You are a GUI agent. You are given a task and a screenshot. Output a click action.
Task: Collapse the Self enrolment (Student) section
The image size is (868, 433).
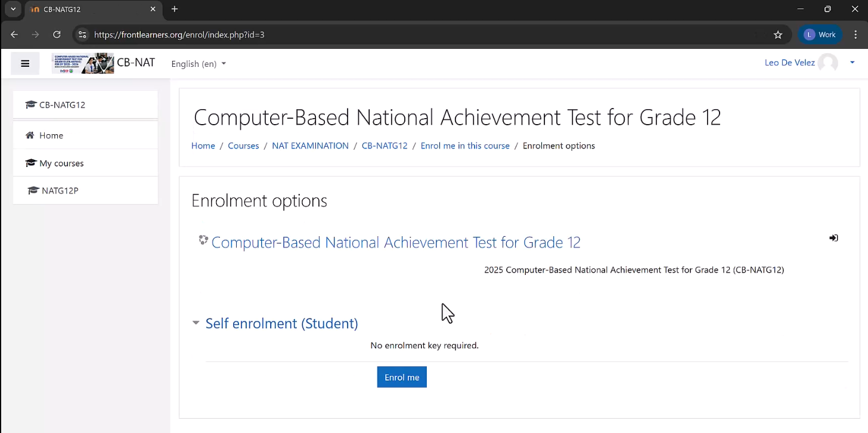tap(196, 323)
